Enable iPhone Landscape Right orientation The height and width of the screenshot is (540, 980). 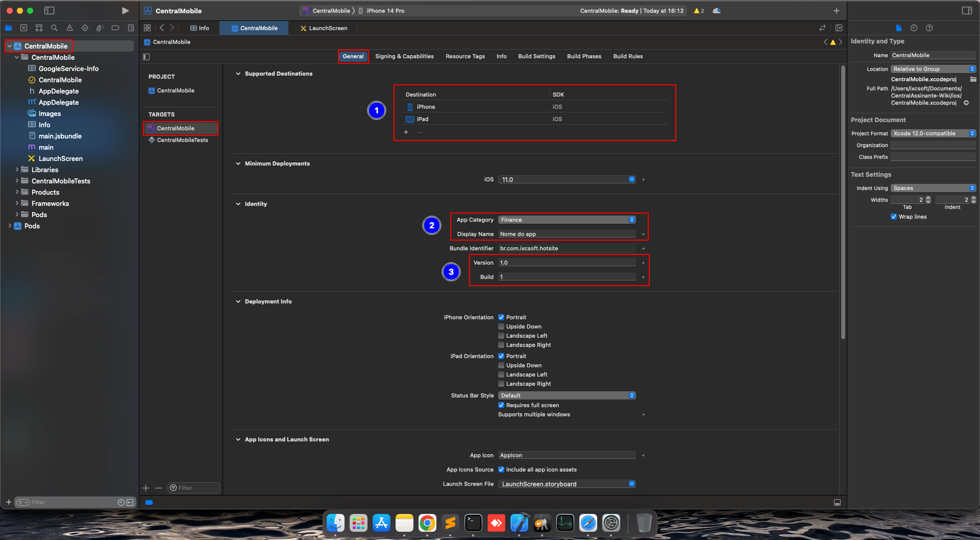[501, 345]
